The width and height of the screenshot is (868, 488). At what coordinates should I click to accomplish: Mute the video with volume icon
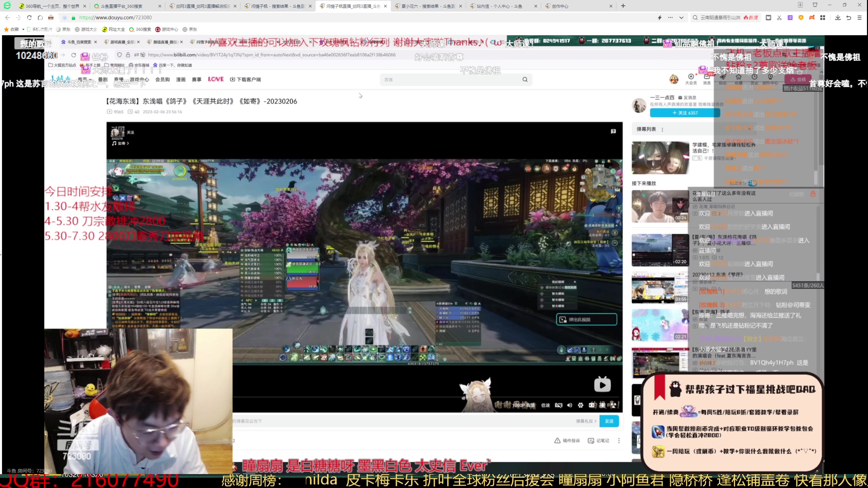point(570,405)
